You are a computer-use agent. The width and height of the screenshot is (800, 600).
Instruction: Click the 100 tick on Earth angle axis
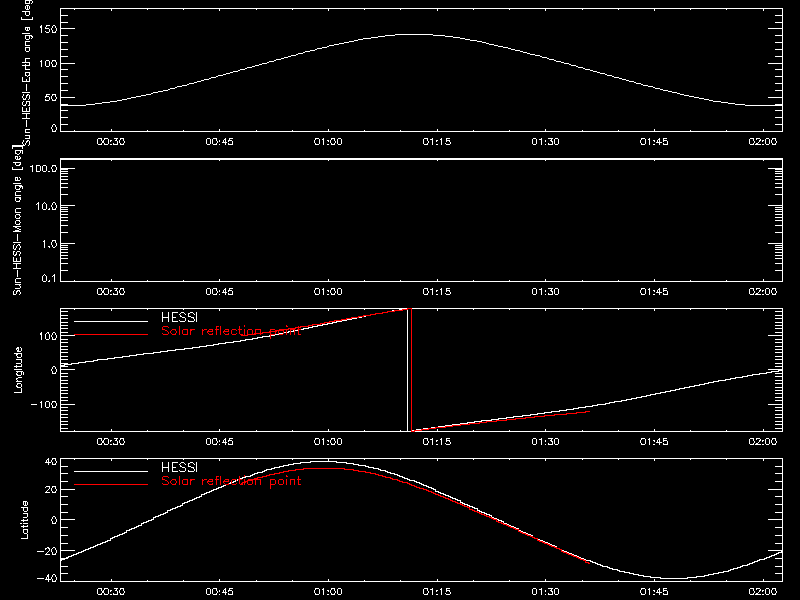pyautogui.click(x=47, y=64)
